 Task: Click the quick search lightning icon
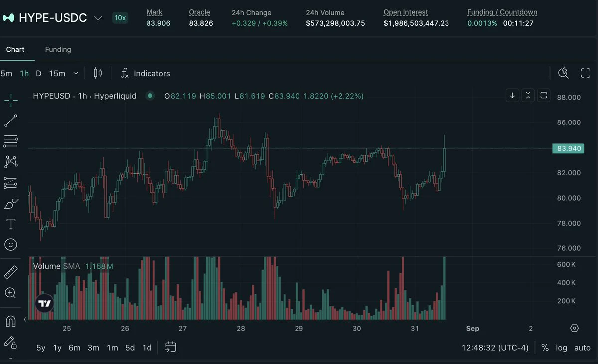point(563,73)
